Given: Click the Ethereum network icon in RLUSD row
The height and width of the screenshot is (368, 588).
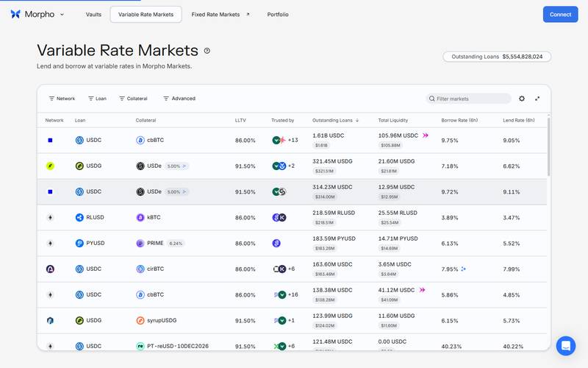Looking at the screenshot, I should [50, 217].
